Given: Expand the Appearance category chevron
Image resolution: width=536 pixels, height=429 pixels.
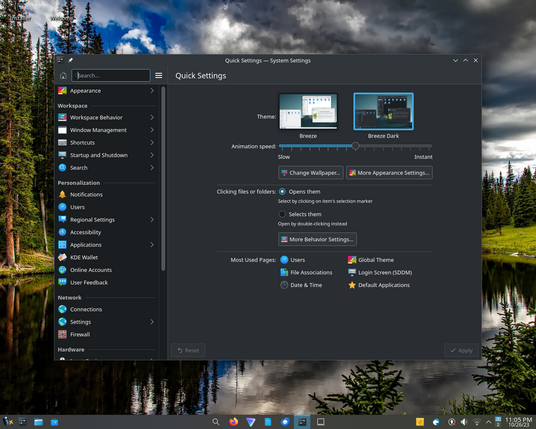Looking at the screenshot, I should (x=152, y=91).
